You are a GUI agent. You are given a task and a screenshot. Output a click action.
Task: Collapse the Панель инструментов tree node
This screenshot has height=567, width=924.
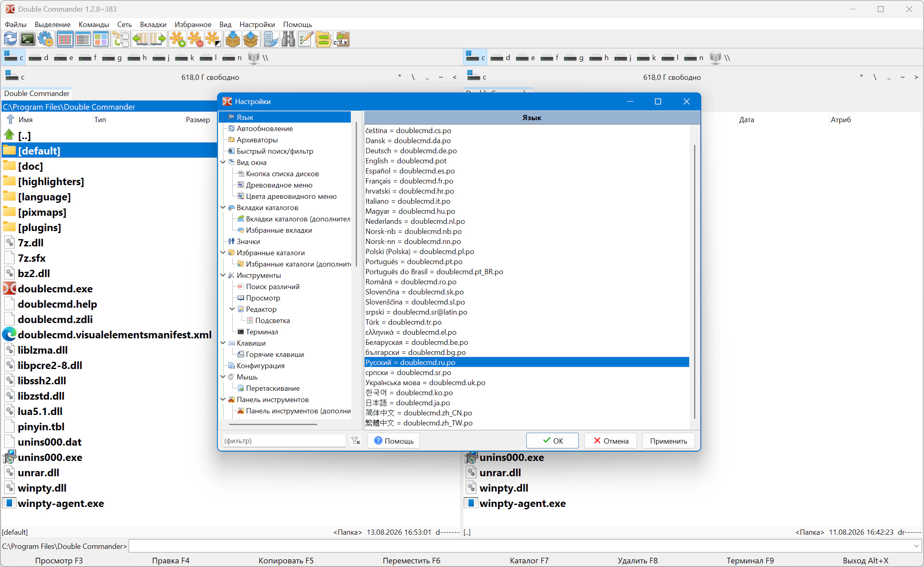223,399
